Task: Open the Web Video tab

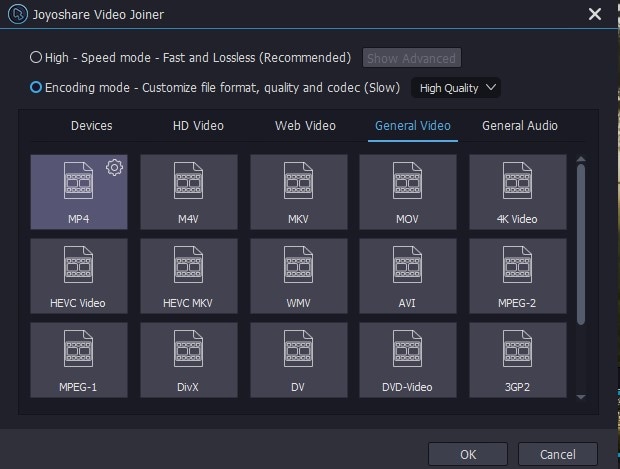Action: pos(305,126)
